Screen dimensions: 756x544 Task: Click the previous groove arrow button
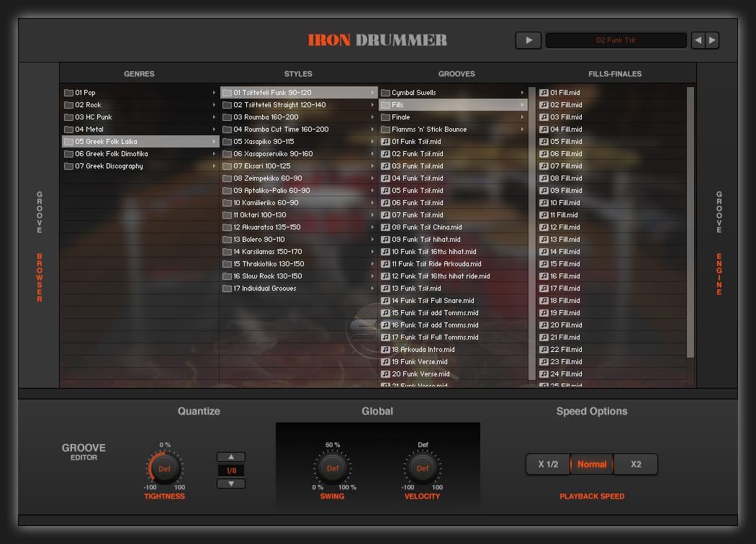698,40
